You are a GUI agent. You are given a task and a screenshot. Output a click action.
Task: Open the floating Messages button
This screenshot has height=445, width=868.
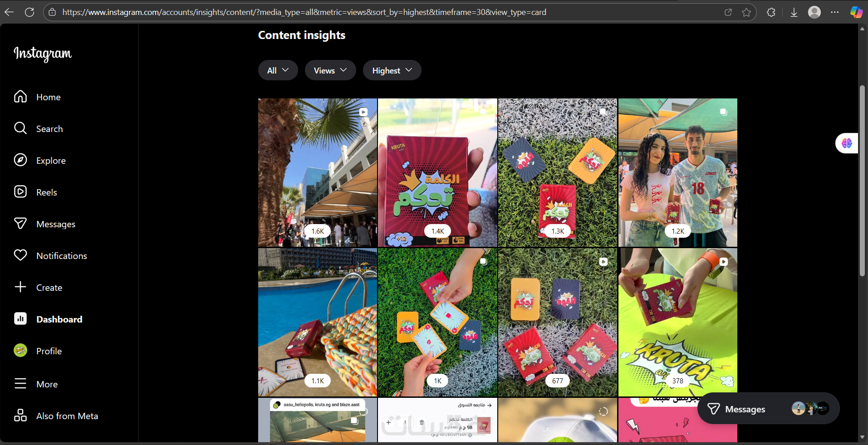(x=768, y=408)
